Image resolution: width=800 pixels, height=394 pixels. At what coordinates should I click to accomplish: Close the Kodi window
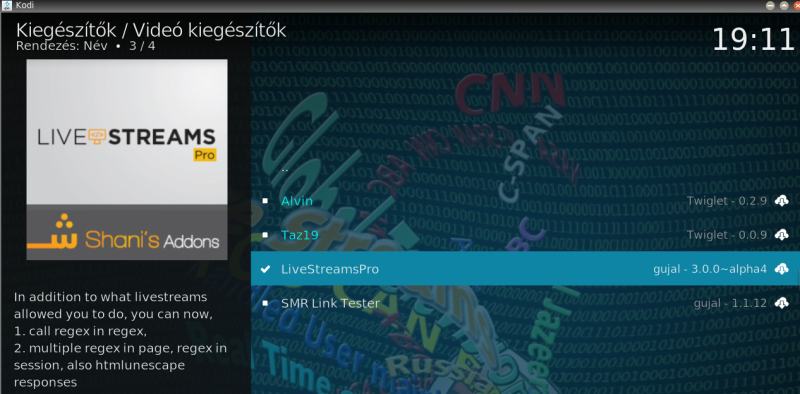(796, 6)
